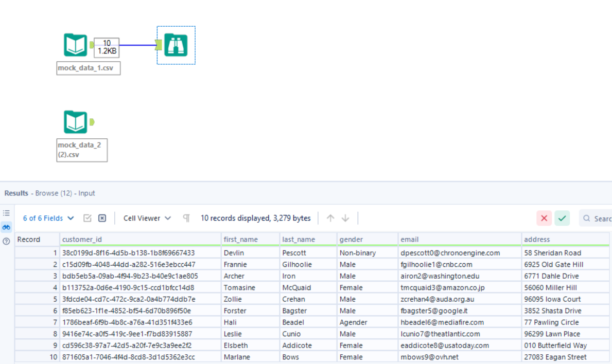Viewport: 612px width, 364px height.
Task: Go to previous record with the up arrow
Action: [330, 219]
